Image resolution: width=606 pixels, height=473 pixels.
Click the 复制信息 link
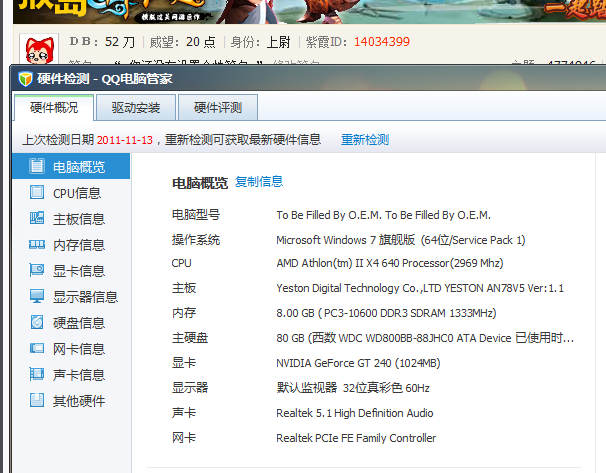[x=259, y=182]
